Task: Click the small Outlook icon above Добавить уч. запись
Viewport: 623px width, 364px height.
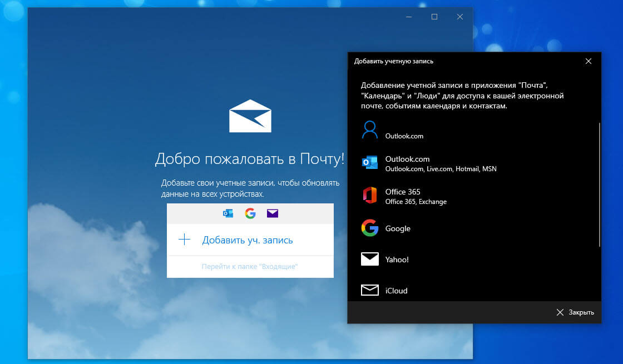Action: (x=228, y=213)
